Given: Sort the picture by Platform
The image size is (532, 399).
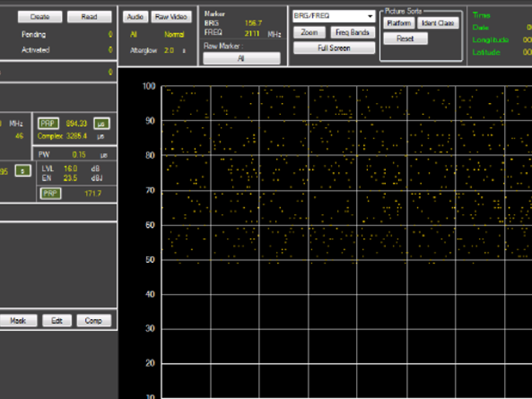Looking at the screenshot, I should [399, 23].
